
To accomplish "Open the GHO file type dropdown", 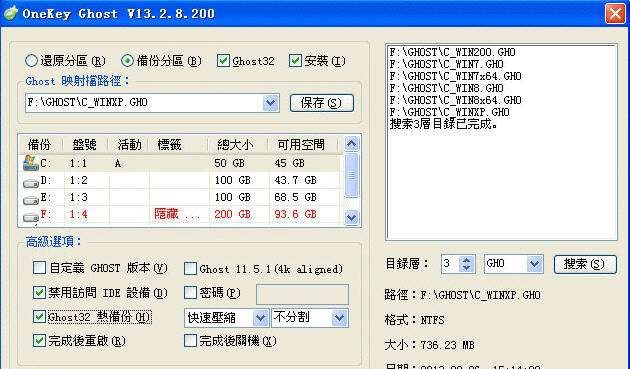I will 535,264.
